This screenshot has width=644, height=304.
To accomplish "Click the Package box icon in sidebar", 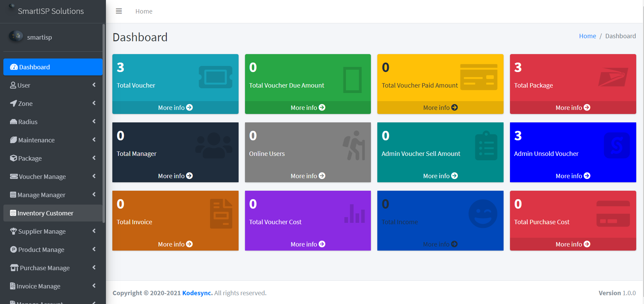I will click(14, 158).
